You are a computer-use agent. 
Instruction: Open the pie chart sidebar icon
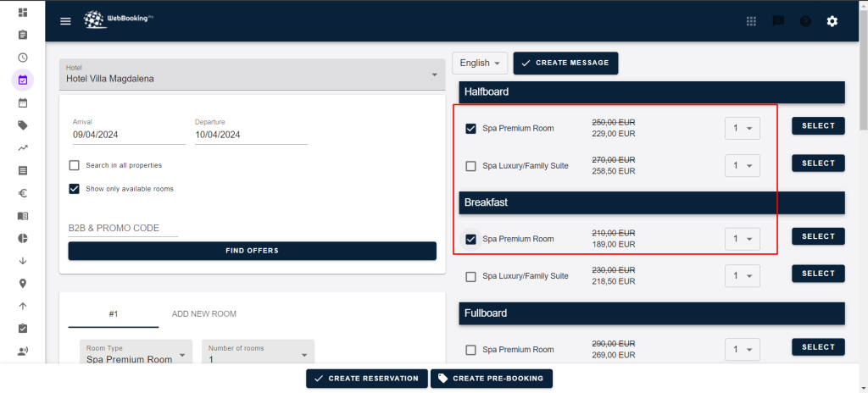[23, 238]
